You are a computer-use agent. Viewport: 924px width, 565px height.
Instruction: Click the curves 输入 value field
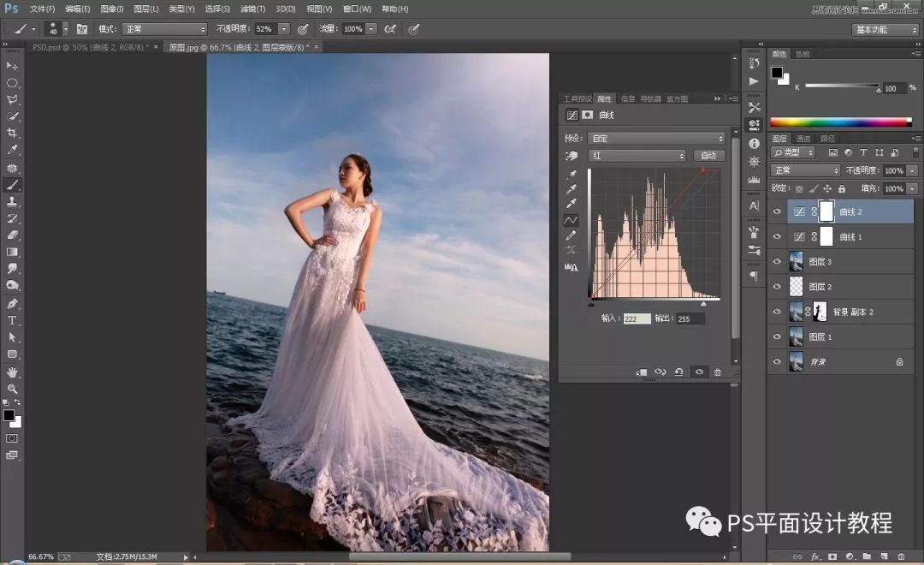[636, 318]
